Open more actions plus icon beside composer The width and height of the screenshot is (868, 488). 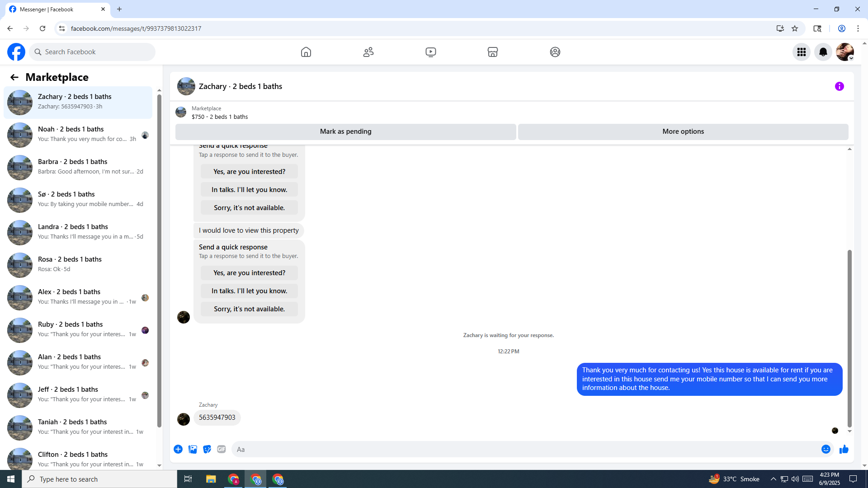pos(178,449)
